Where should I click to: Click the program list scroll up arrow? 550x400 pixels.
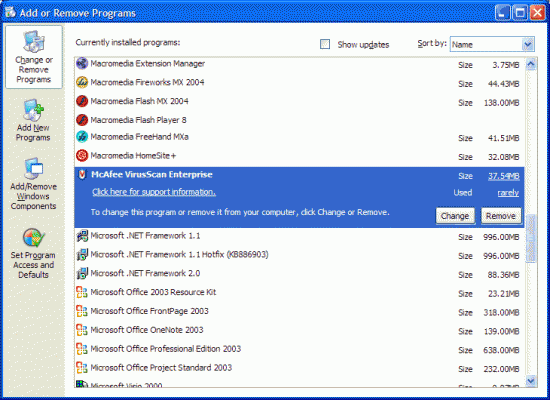tap(531, 64)
